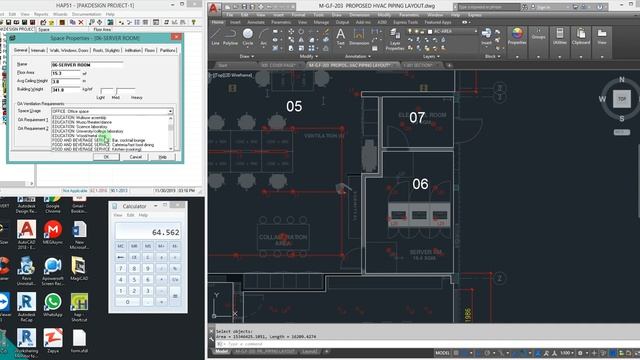The width and height of the screenshot is (640, 360).
Task: Add a new drawing tab with plus
Action: click(449, 65)
